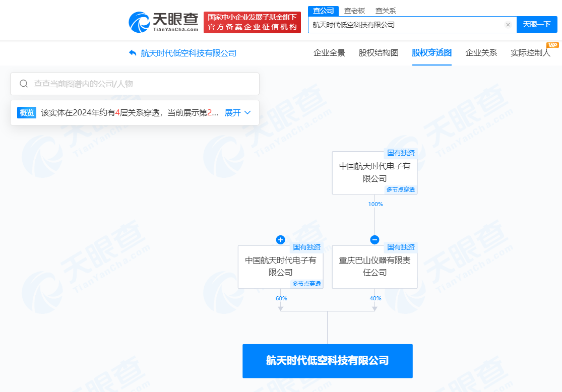This screenshot has width=562, height=392.
Task: Click the back arrow icon beside company name
Action: coord(133,53)
